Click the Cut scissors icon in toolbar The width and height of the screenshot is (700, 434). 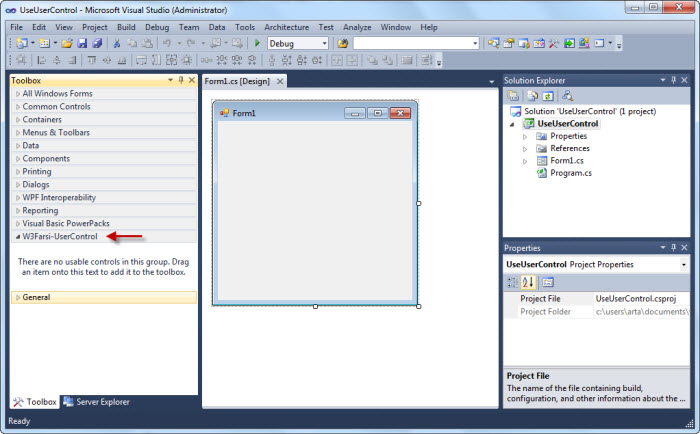[x=117, y=44]
